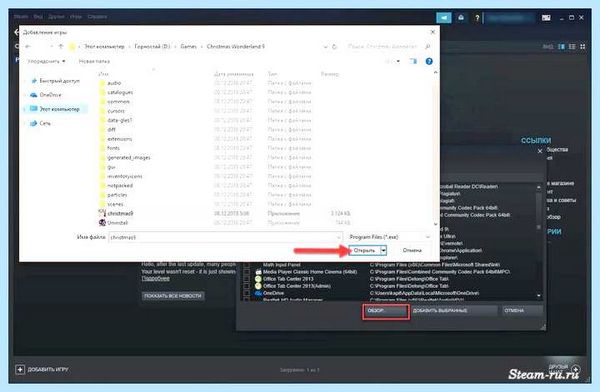Open Быстрый доступ in navigation pane
Screen dimensions: 600x392
tap(55, 81)
